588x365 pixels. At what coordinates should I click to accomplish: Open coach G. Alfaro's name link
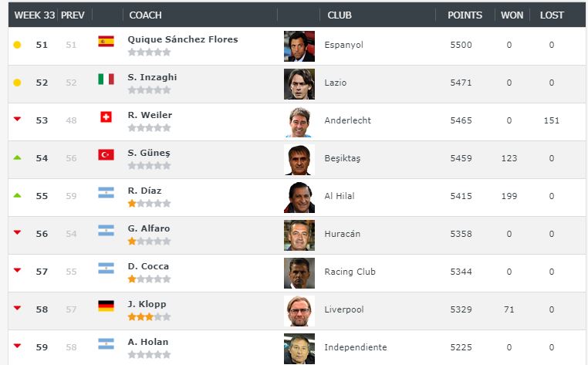pos(149,228)
